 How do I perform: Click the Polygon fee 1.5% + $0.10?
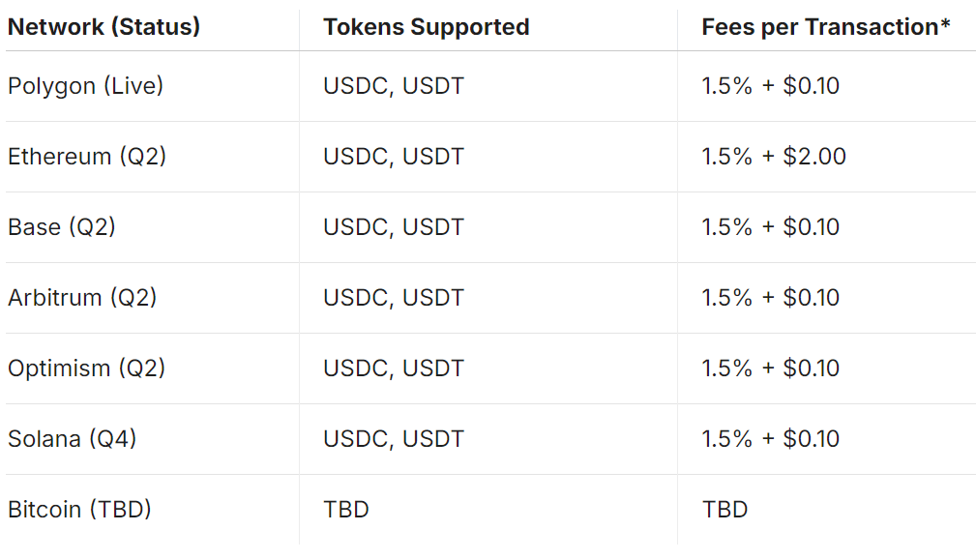click(x=771, y=86)
